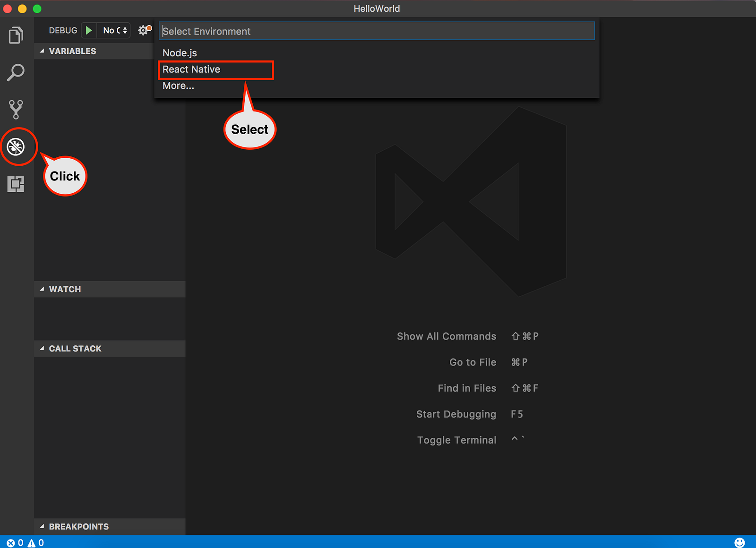
Task: Open the Extensions icon in activity bar
Action: tap(16, 183)
